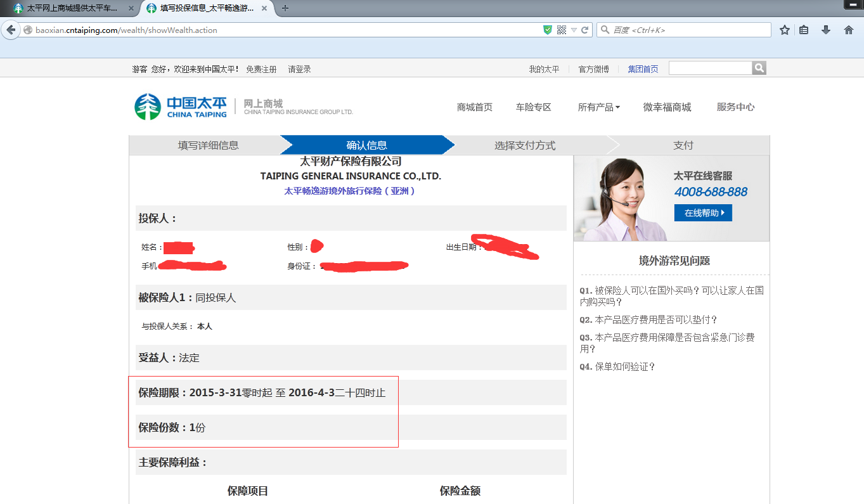Click the 支付 step
Viewport: 864px width, 504px height.
683,145
